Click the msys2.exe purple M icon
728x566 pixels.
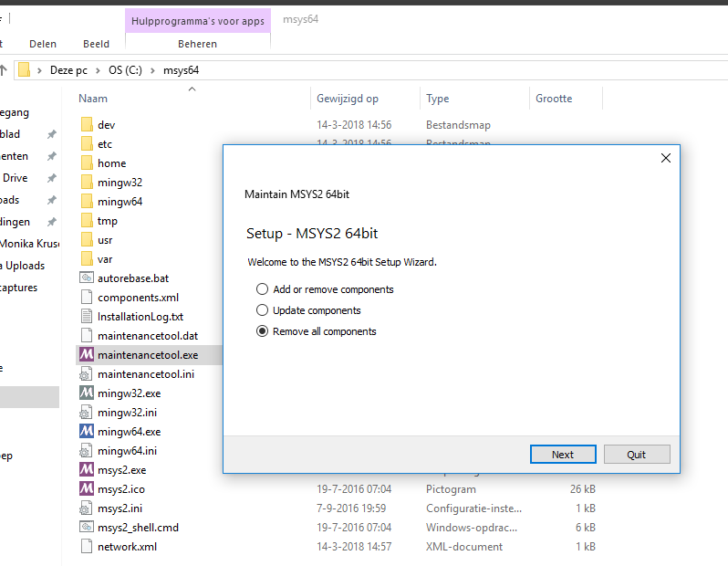(87, 469)
